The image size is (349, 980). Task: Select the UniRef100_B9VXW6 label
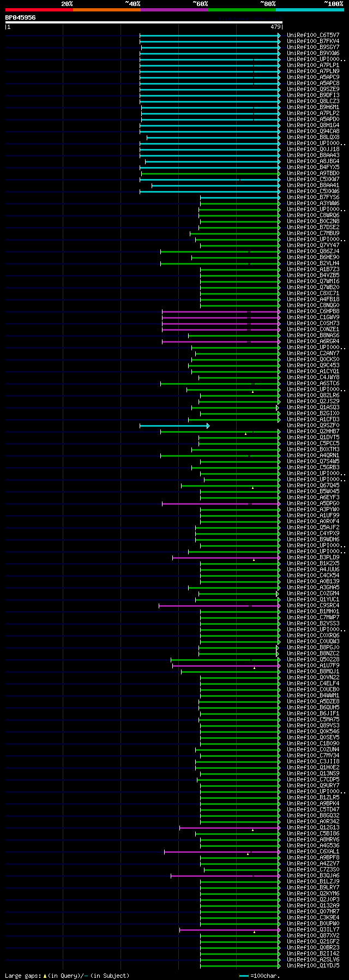313,53
